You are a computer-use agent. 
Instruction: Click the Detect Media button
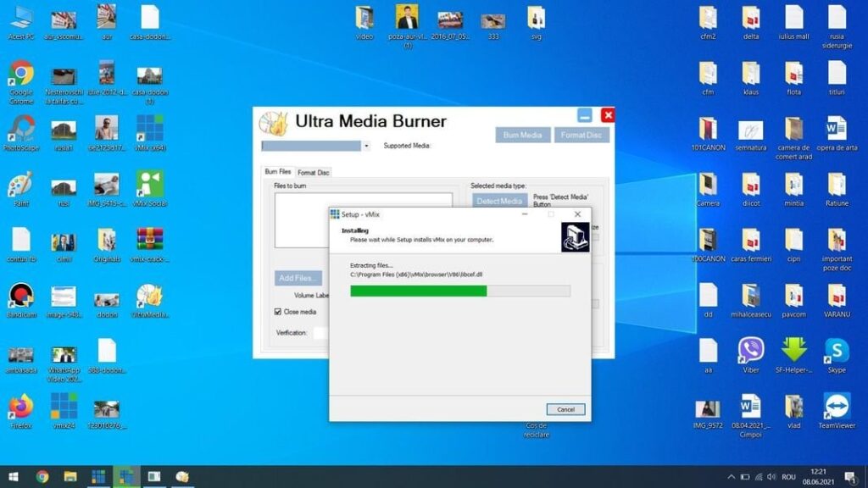click(x=499, y=201)
